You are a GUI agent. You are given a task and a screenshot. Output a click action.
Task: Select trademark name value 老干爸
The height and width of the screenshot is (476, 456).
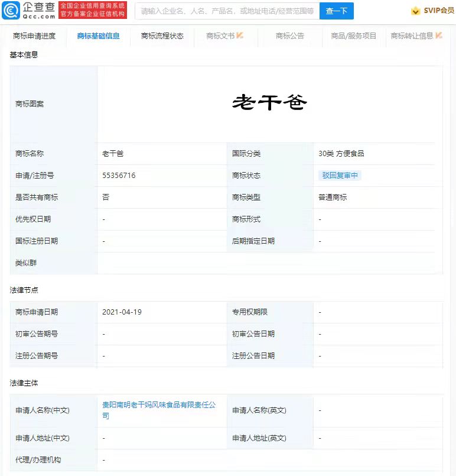[x=113, y=154]
